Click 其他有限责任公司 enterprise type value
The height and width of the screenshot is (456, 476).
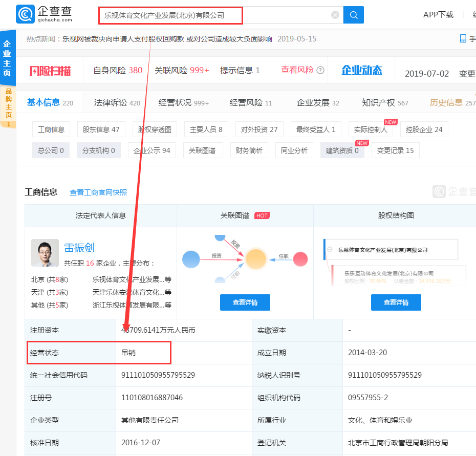[x=149, y=420]
